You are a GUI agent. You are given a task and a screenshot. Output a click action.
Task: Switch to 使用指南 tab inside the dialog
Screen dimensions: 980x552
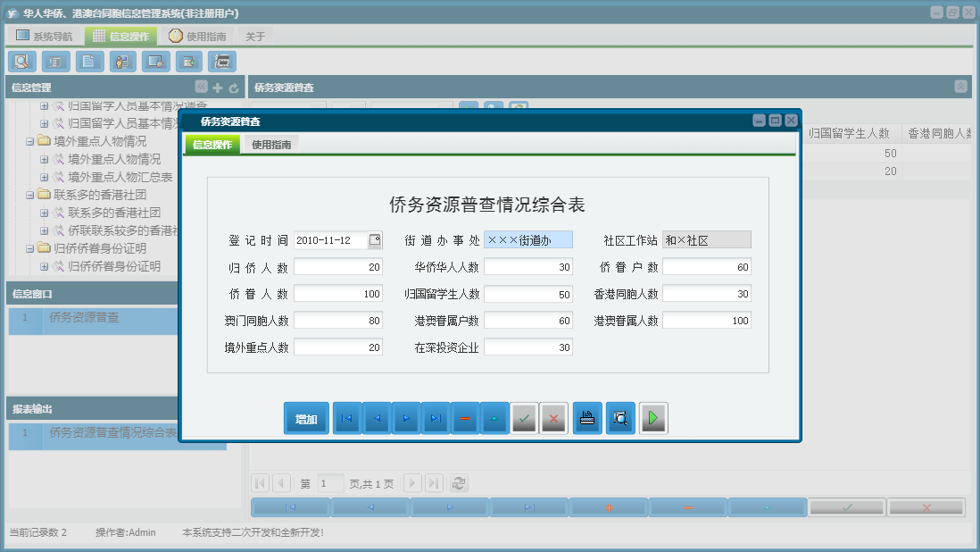pos(271,145)
